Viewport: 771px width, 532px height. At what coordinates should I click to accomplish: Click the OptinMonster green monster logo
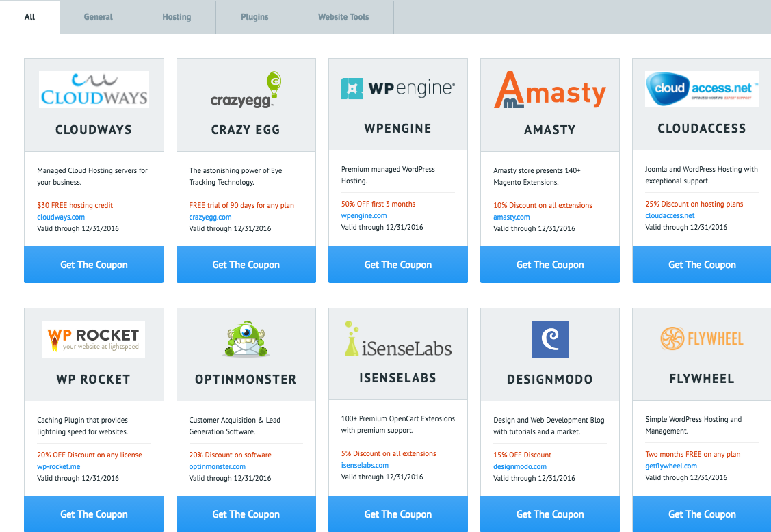[246, 338]
